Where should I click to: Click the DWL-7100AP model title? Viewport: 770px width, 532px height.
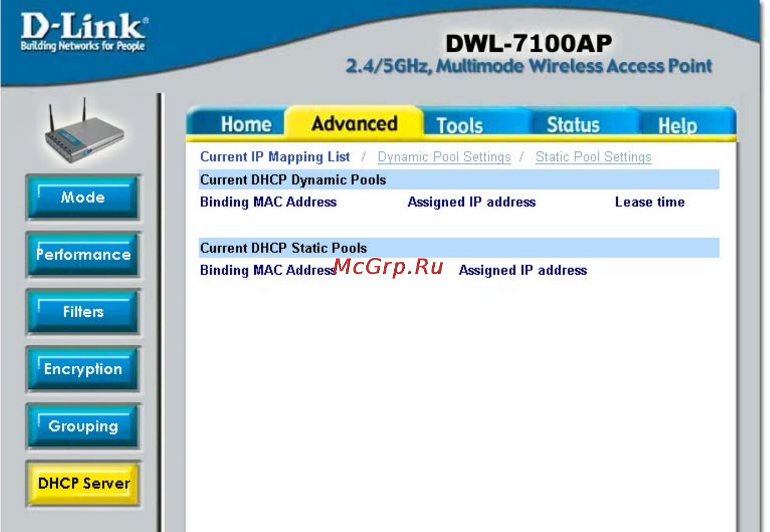[x=529, y=43]
